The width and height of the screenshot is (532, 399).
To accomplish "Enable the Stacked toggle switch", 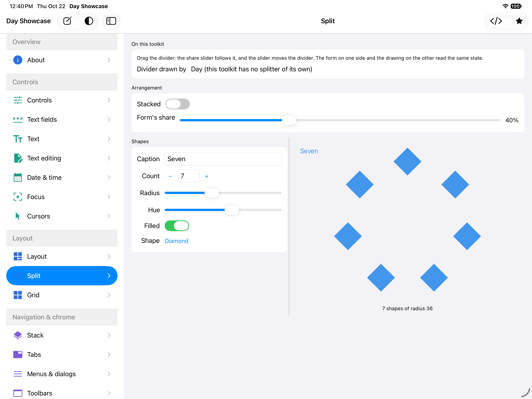I will point(177,104).
